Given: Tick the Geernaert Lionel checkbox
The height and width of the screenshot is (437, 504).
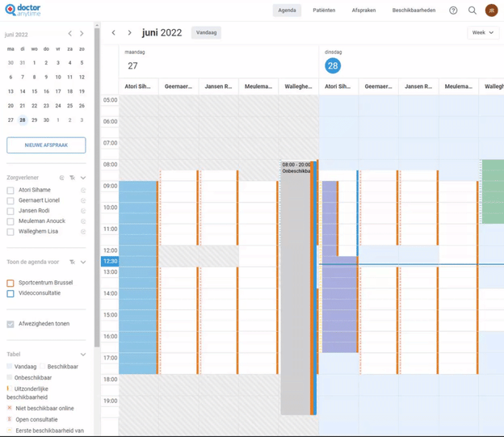Looking at the screenshot, I should [10, 200].
